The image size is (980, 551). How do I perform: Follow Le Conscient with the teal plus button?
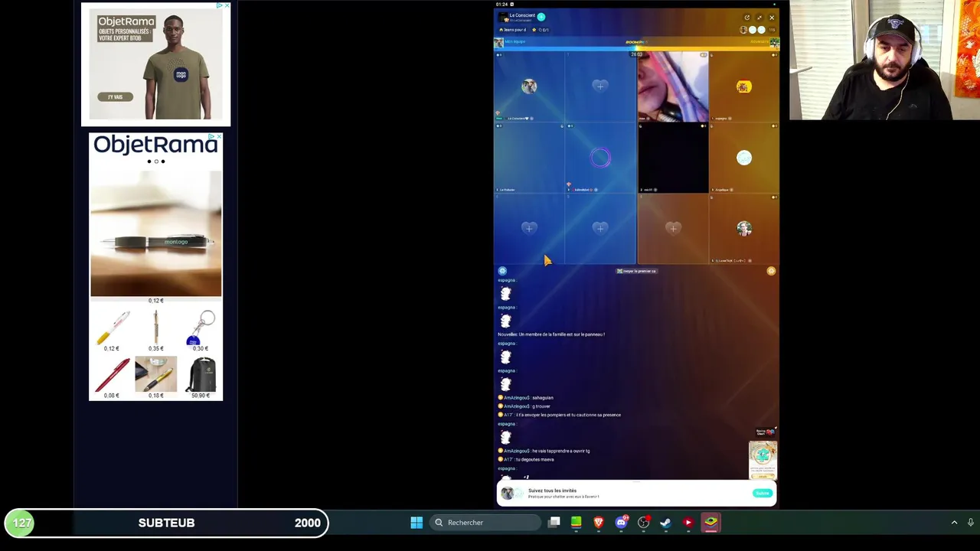541,17
